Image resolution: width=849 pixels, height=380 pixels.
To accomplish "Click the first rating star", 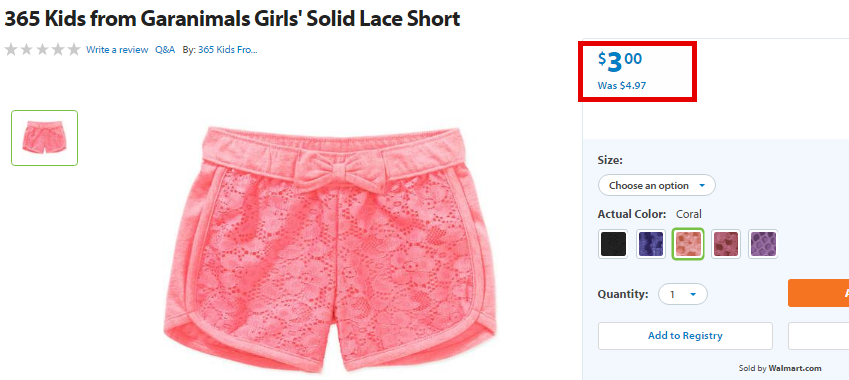I will 11,50.
